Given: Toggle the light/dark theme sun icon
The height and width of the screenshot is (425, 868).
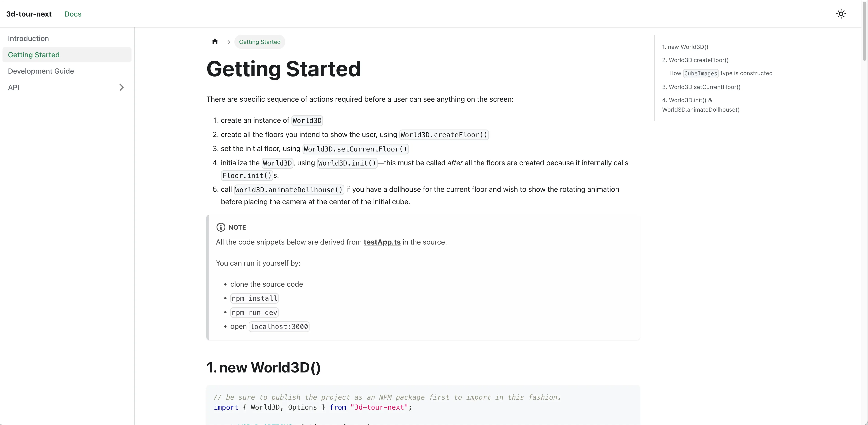Looking at the screenshot, I should pyautogui.click(x=841, y=14).
